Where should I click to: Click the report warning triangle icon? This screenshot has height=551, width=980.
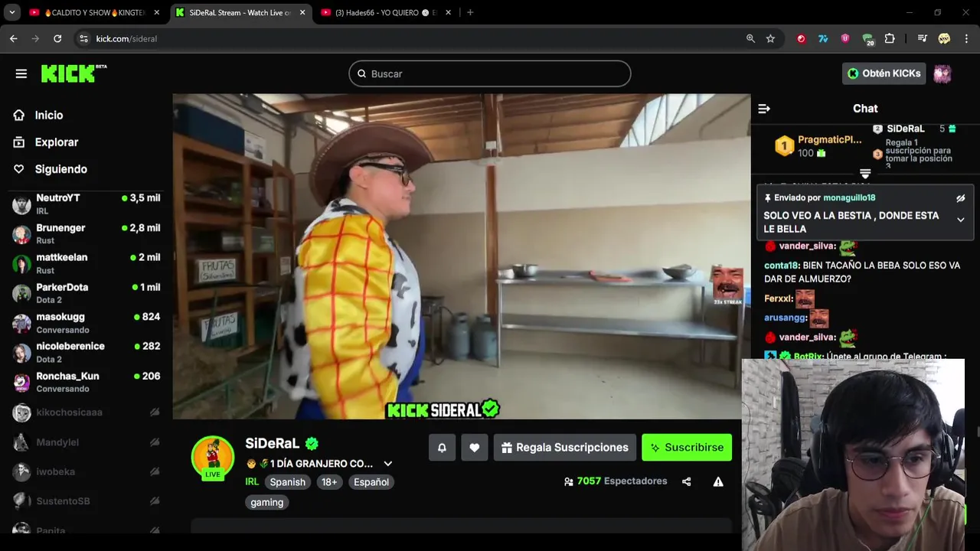718,481
